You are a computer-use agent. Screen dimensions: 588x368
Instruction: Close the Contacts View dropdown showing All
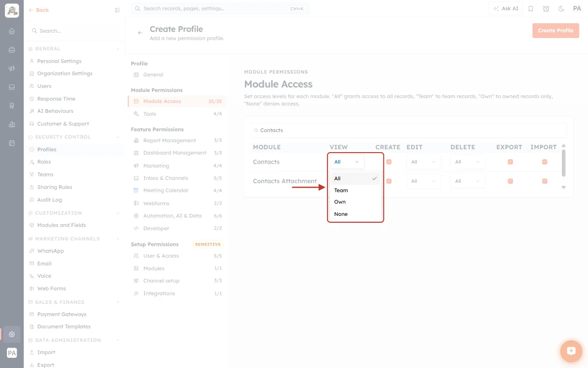click(347, 162)
